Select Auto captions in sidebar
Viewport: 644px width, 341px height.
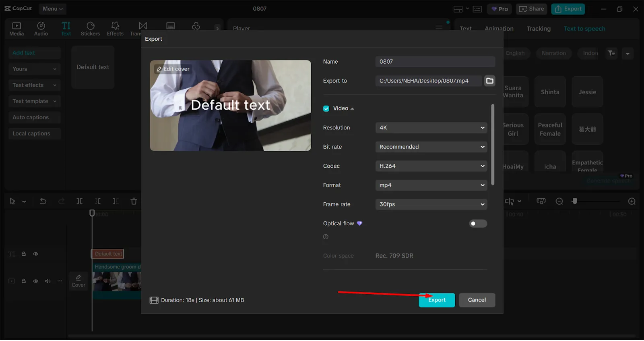coord(35,118)
